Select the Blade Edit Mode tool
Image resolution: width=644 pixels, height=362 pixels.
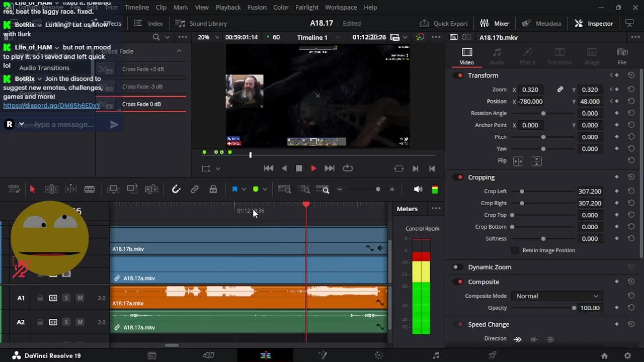click(x=90, y=190)
